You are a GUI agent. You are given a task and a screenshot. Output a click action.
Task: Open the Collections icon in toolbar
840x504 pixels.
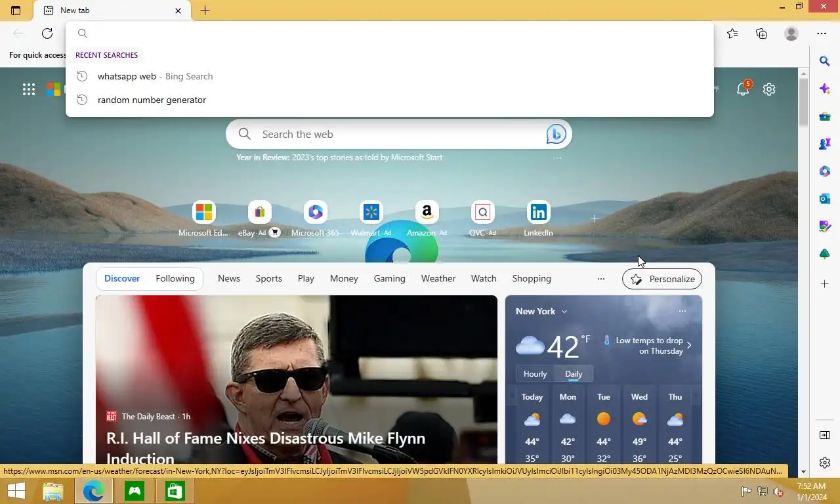(x=761, y=33)
